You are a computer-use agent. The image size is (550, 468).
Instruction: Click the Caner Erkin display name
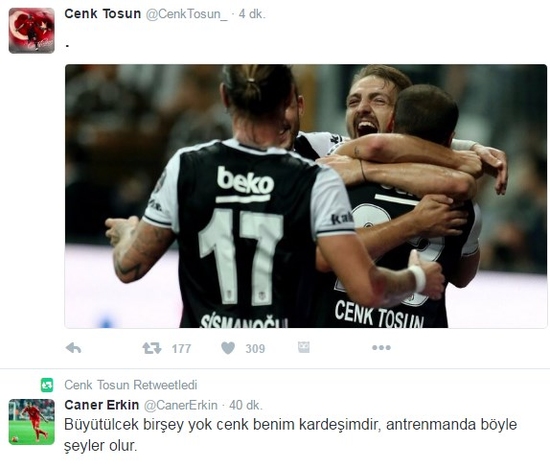(102, 405)
